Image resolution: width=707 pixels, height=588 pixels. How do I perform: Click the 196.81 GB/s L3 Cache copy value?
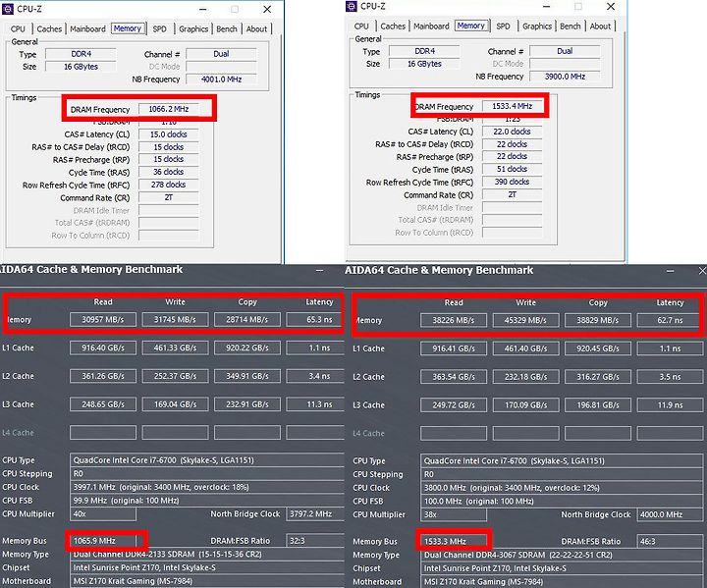pos(598,405)
